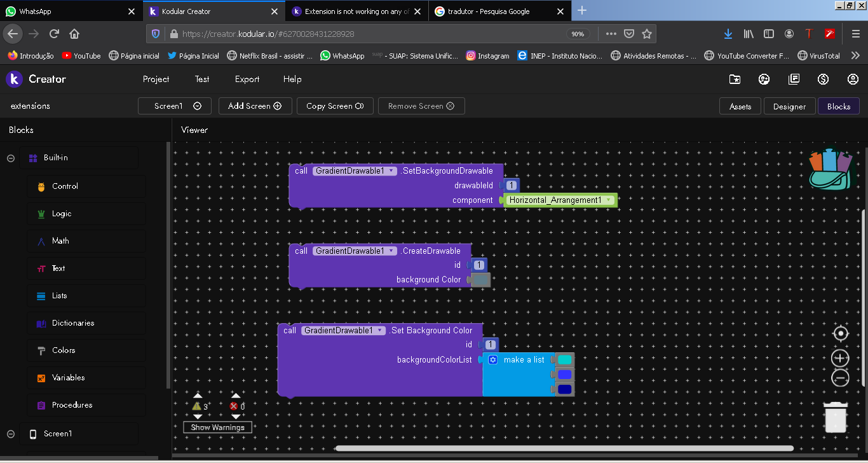This screenshot has height=463, width=868.
Task: Zoom in on the blocks workspace
Action: (840, 358)
